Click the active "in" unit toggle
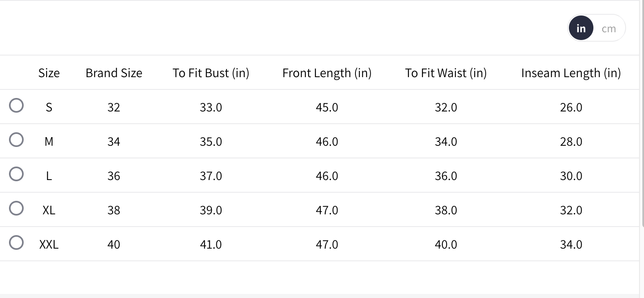Screen dimensions: 644x298 581,28
